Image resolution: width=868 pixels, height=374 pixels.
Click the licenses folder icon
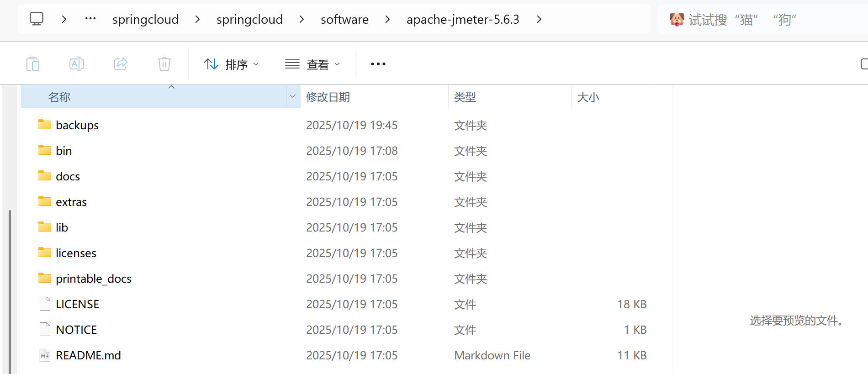tap(45, 253)
